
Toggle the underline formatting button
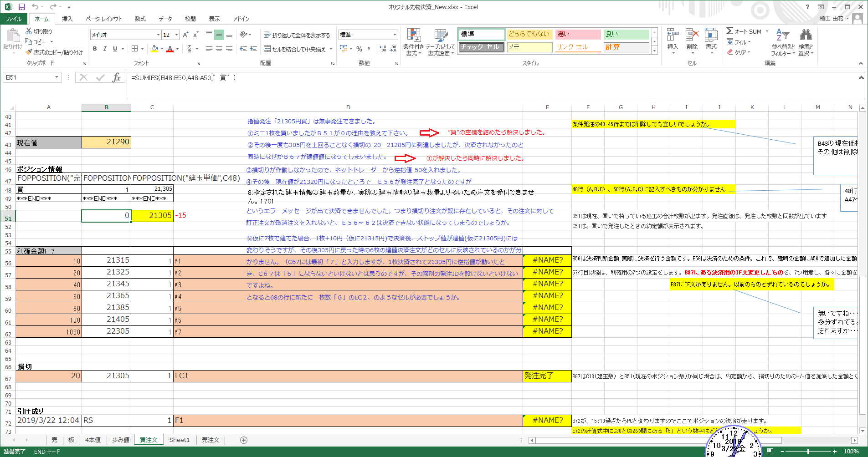(x=115, y=49)
